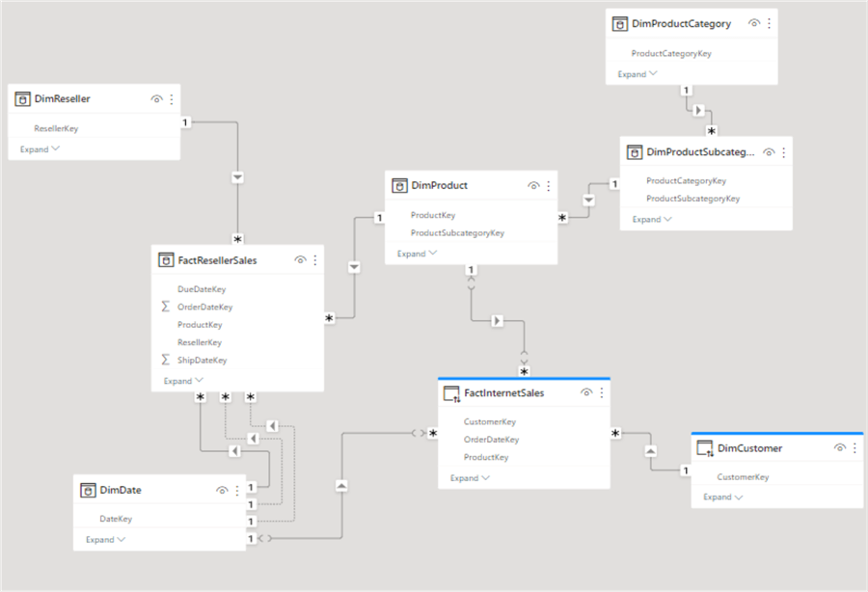Click the DimProductCategory table icon
The width and height of the screenshot is (868, 592).
click(619, 24)
